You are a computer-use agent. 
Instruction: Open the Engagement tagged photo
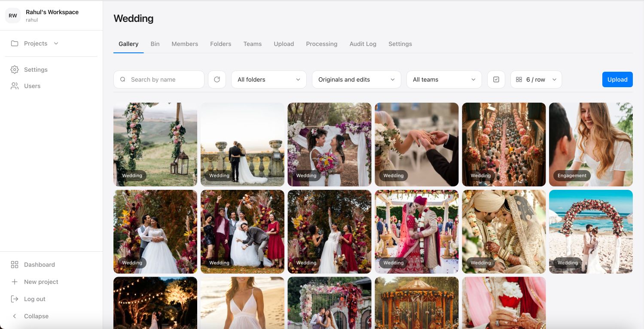click(x=591, y=144)
